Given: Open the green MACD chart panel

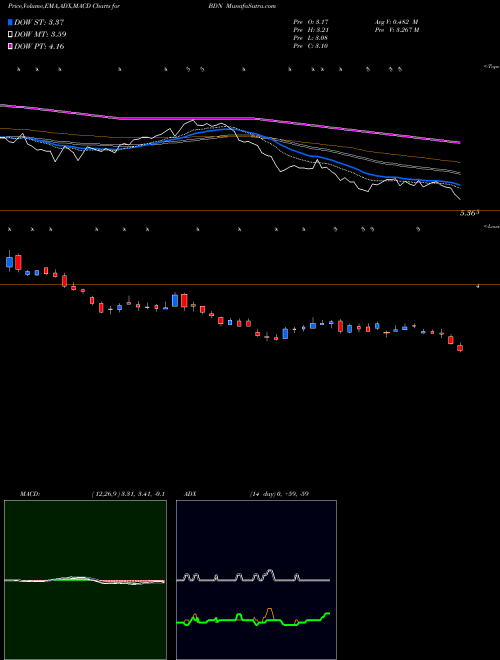Looking at the screenshot, I should tap(85, 580).
